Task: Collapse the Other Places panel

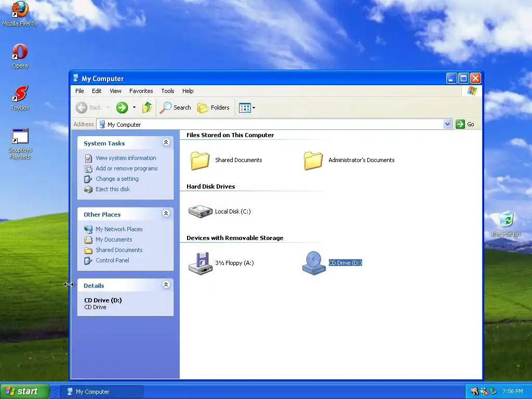Action: point(166,214)
